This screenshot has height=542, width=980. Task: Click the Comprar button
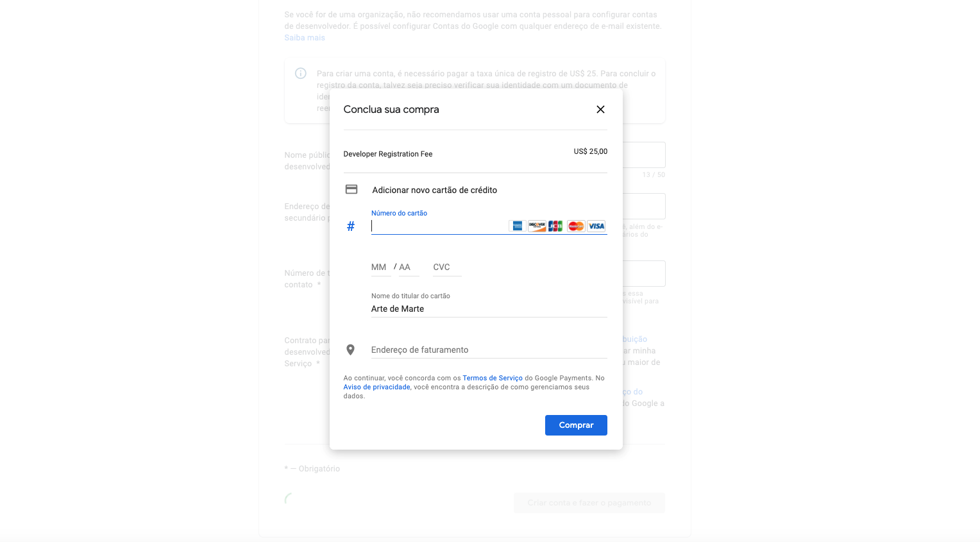(x=576, y=425)
